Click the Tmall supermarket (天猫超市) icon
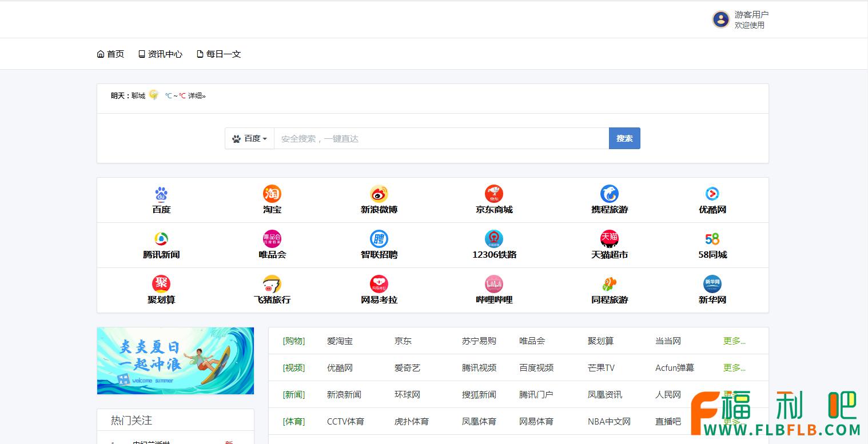 (x=610, y=239)
